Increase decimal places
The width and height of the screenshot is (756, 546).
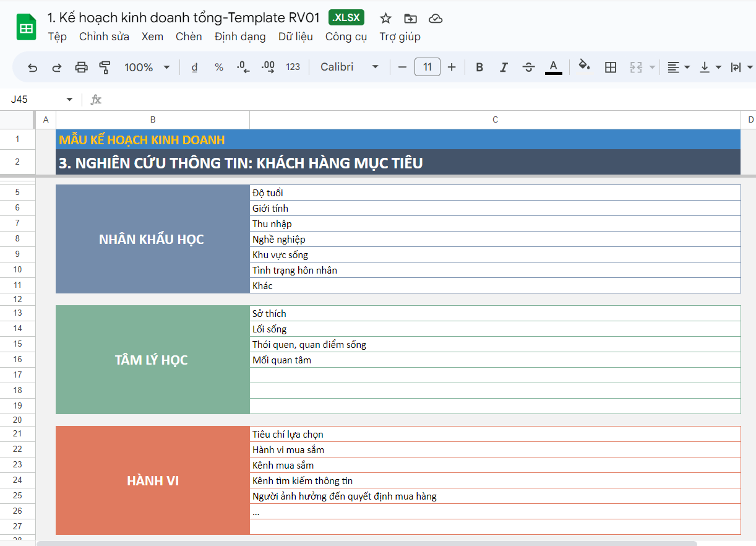click(268, 67)
